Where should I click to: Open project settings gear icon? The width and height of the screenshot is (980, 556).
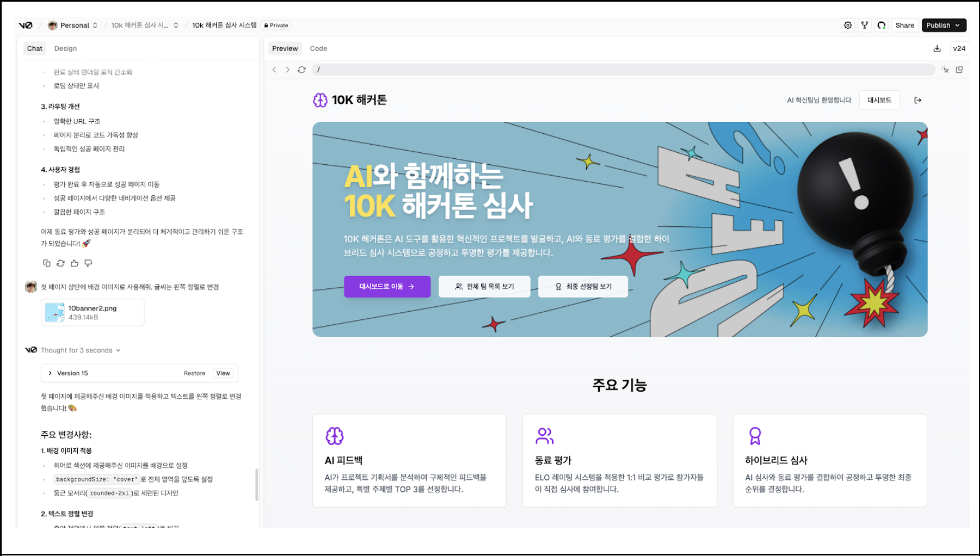coord(847,25)
